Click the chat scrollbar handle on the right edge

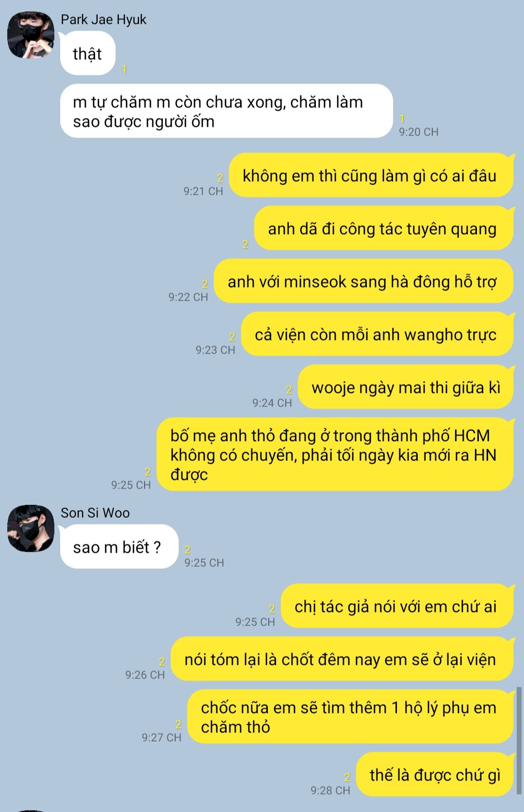[520, 740]
